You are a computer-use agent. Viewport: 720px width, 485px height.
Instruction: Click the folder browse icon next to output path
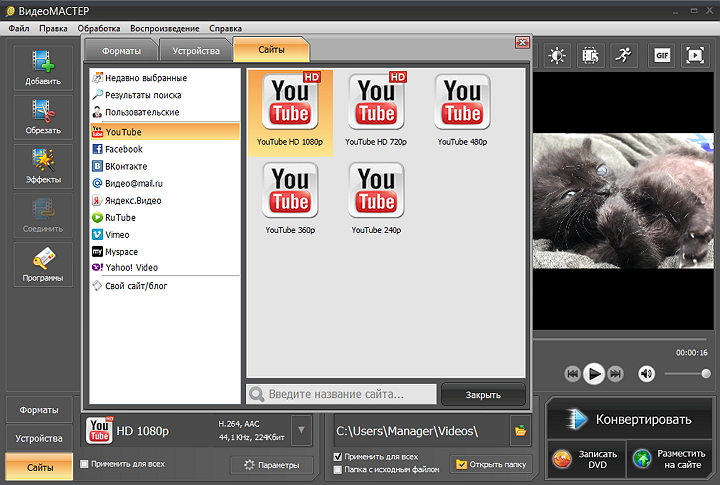pyautogui.click(x=520, y=431)
